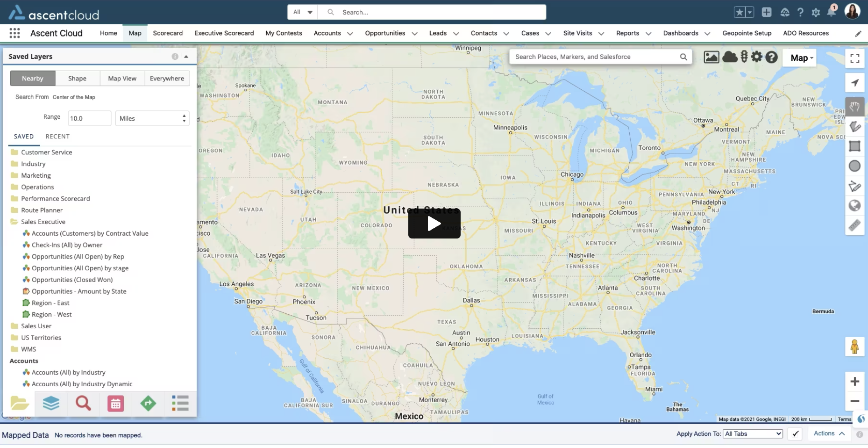868x448 pixels.
Task: Play the video overlay
Action: coord(434,224)
